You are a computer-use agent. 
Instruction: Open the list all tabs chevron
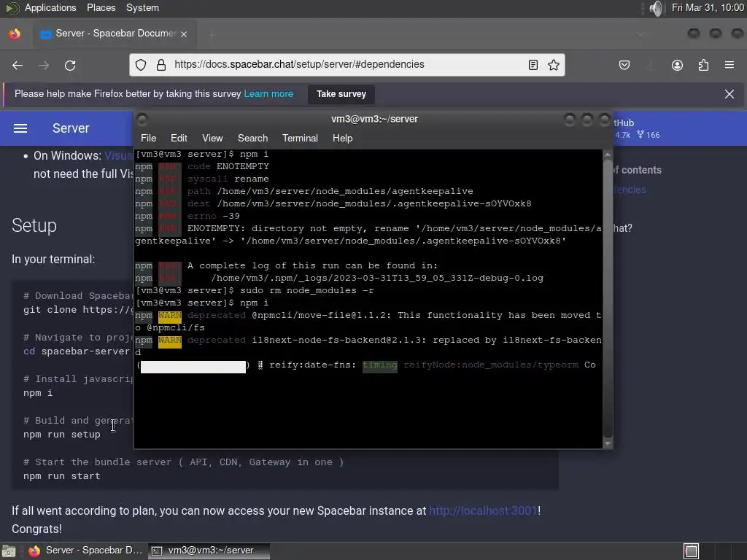(x=640, y=34)
